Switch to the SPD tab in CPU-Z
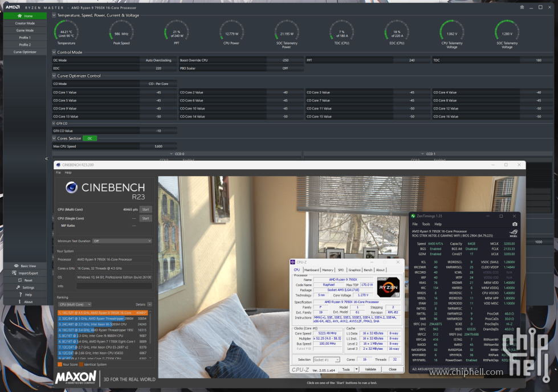The image size is (558, 392). (x=341, y=270)
